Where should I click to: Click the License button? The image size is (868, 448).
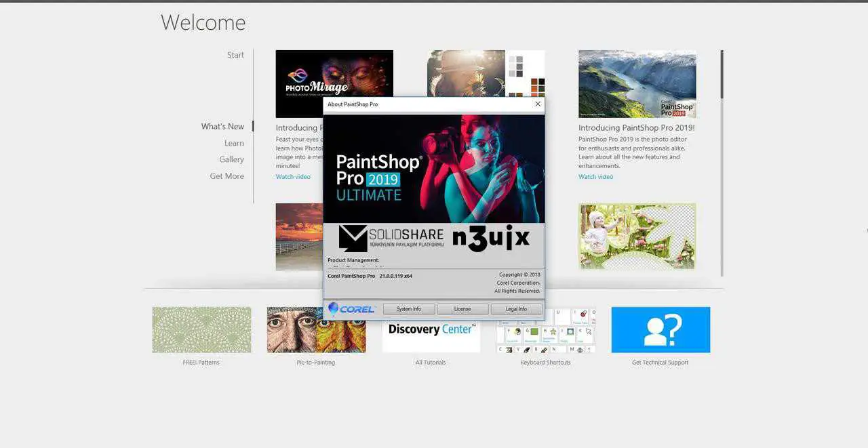462,309
